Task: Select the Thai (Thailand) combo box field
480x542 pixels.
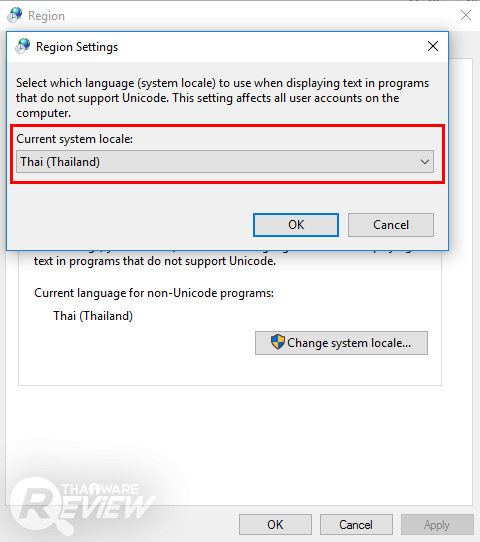Action: 225,162
